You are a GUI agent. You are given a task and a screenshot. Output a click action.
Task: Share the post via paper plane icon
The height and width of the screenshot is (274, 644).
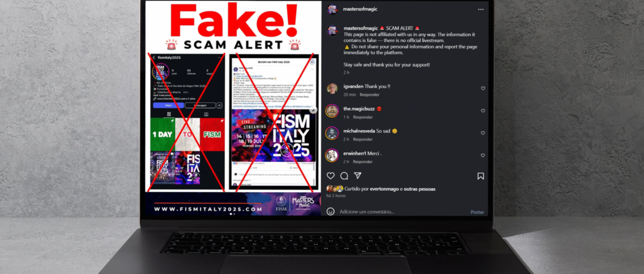358,176
